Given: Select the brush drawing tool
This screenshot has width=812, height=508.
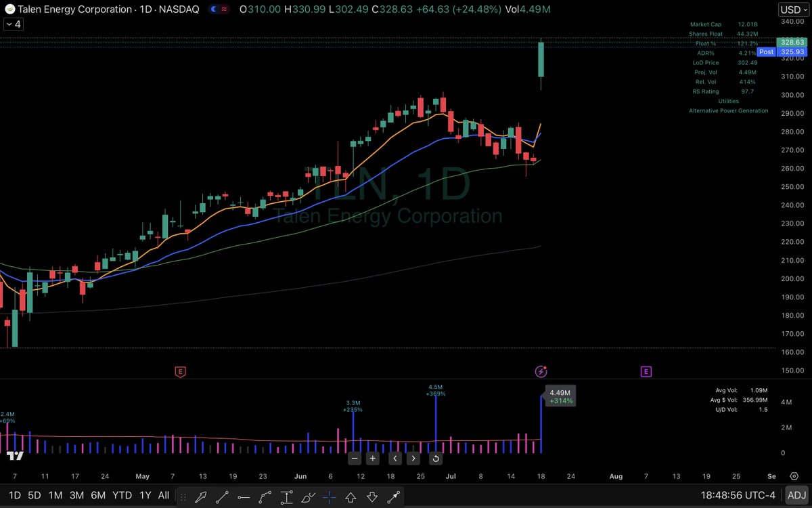Looking at the screenshot, I should click(308, 497).
